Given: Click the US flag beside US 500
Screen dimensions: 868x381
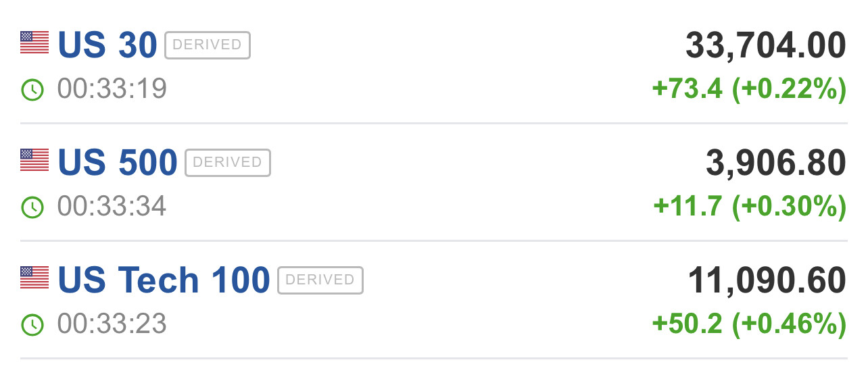Looking at the screenshot, I should pos(34,160).
